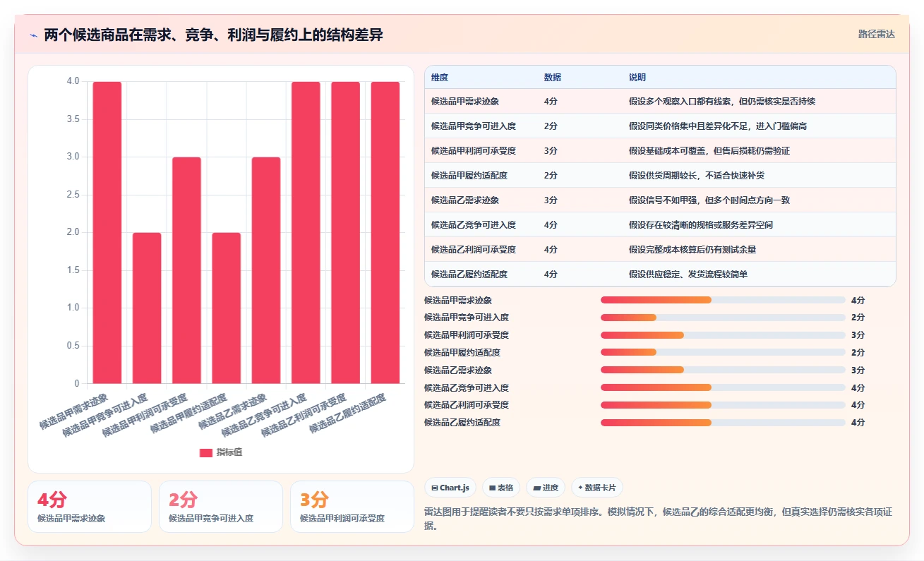Select table row 候选品甲竞争可进入度

[660, 126]
